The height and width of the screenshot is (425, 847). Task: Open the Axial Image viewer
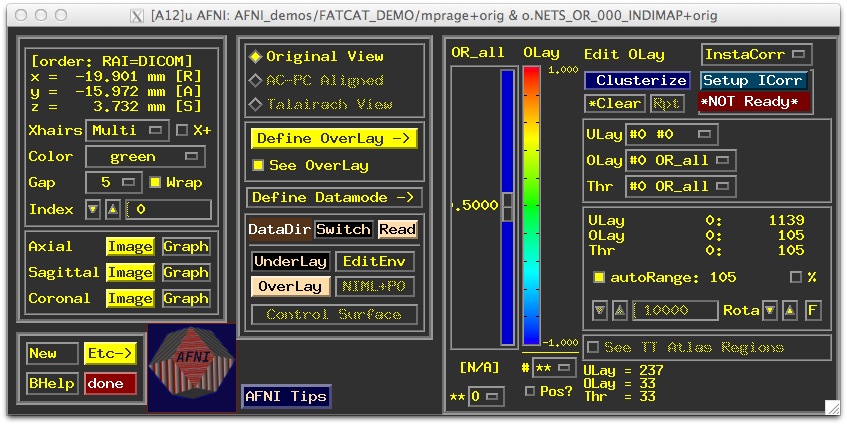[x=130, y=247]
